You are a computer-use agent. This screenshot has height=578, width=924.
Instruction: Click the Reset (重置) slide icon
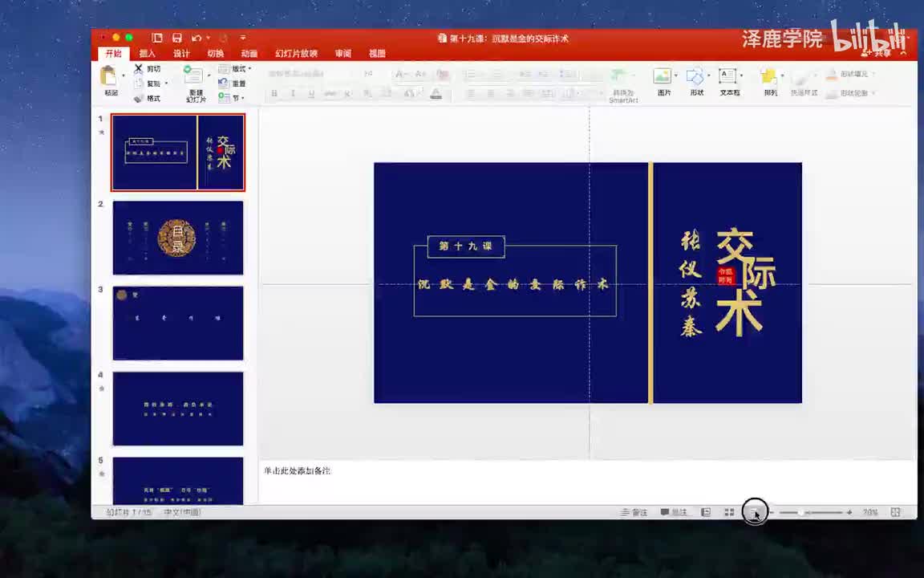click(224, 83)
